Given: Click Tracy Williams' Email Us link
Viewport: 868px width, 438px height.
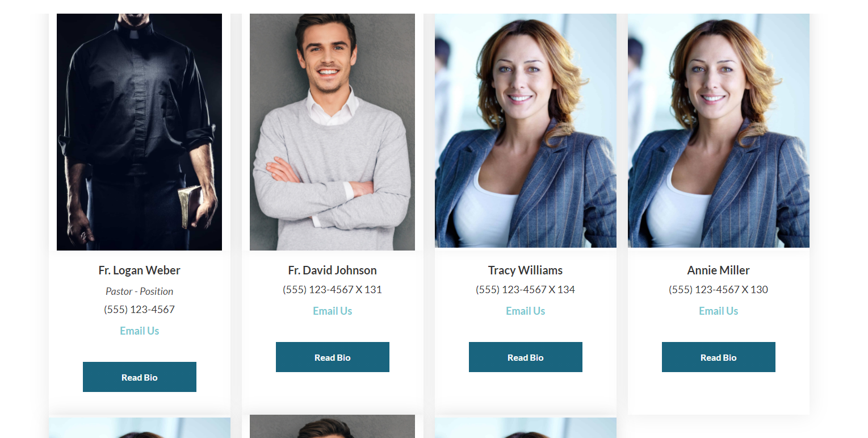Looking at the screenshot, I should coord(526,311).
